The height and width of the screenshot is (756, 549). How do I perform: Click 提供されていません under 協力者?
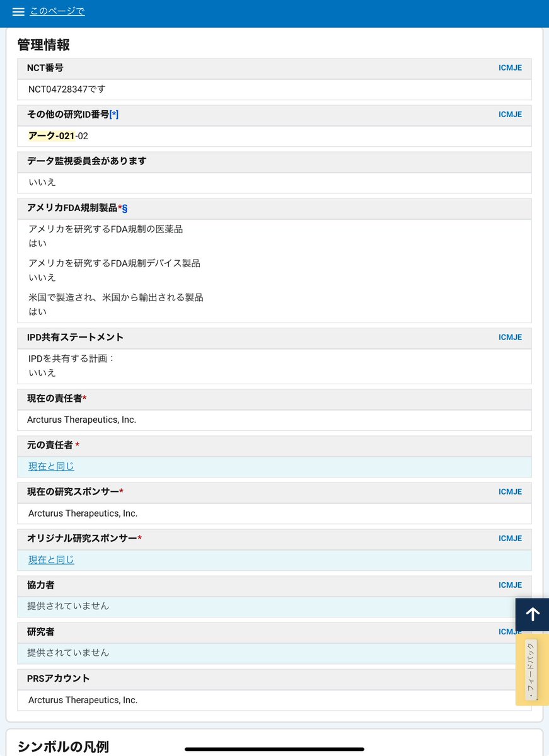[68, 606]
